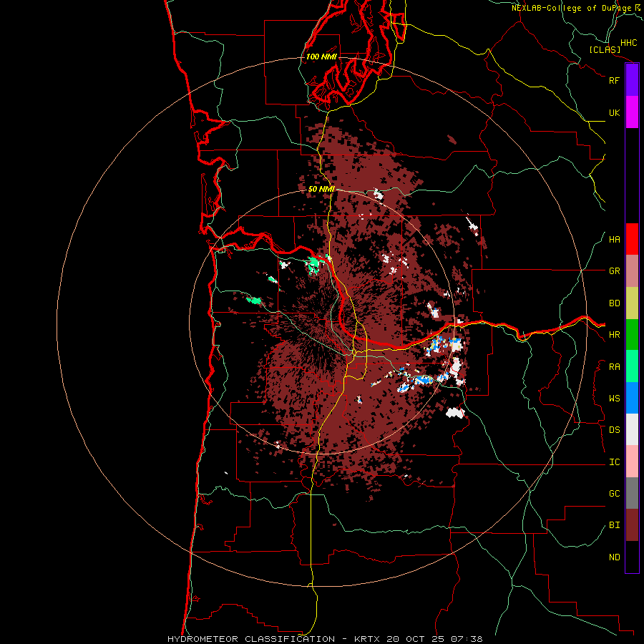Click the WS blue legend swatch
644x644 pixels.
point(632,398)
